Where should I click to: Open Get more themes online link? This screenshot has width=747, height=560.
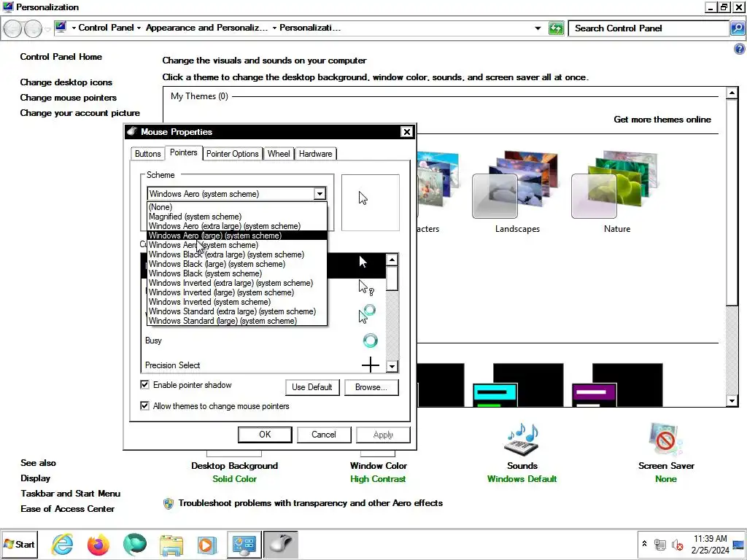click(x=662, y=120)
